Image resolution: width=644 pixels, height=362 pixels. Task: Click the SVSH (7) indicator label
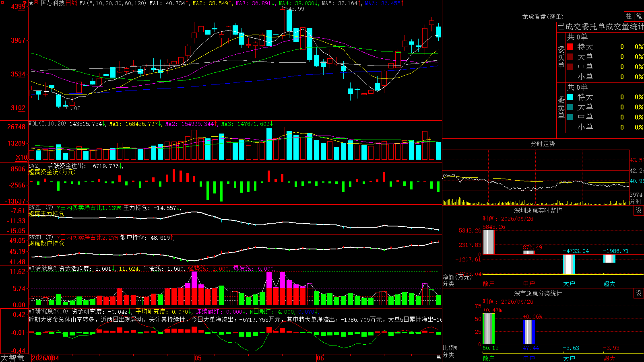[41, 238]
